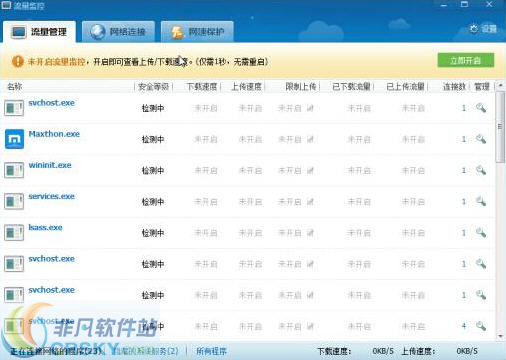Image resolution: width=506 pixels, height=360 pixels.
Task: Click the manage magnifier for lsass.exe
Action: (481, 233)
